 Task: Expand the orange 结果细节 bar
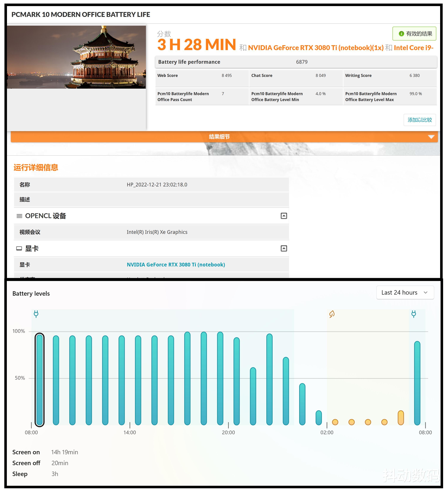(x=224, y=137)
